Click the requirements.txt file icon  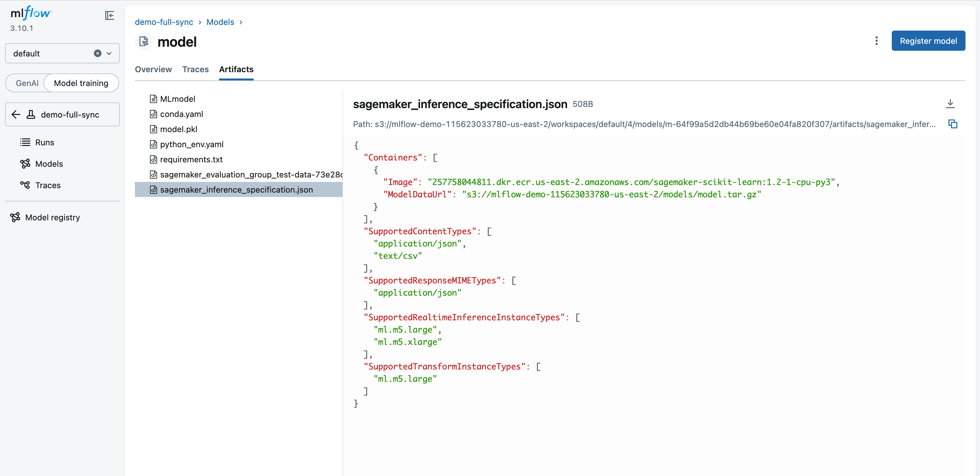point(153,160)
